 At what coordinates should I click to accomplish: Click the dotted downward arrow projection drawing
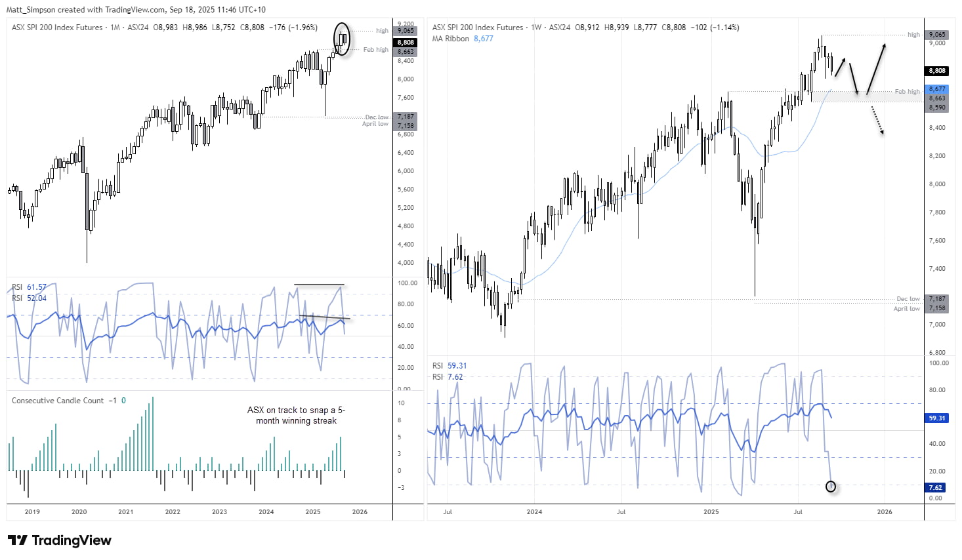click(x=876, y=121)
